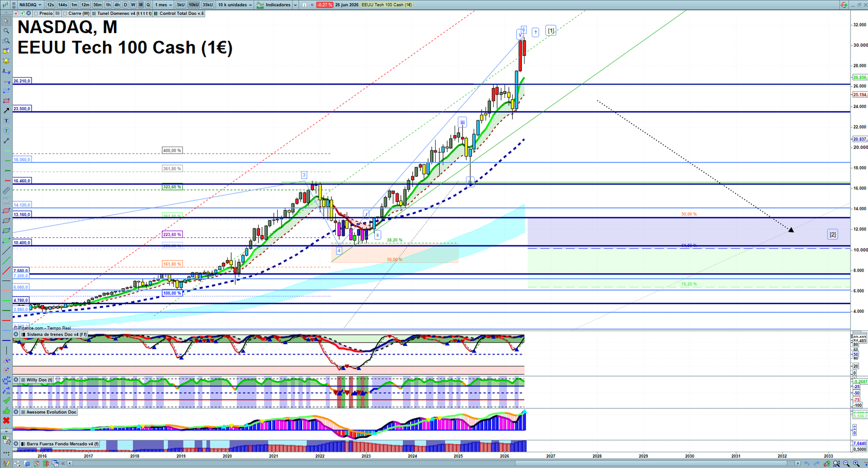Viewport: 868px width, 468px height.
Task: Select the black arrow drawing tool
Action: (x=6, y=111)
